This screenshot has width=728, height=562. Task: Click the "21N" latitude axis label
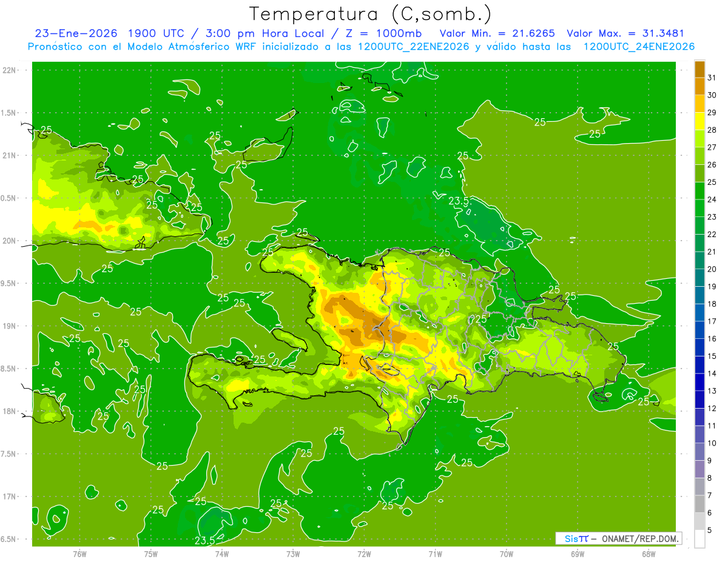[10, 155]
